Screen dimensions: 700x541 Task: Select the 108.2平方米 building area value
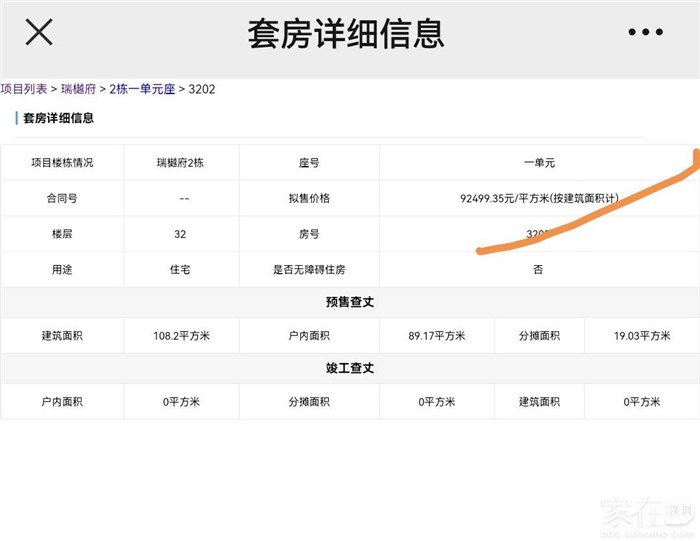(181, 336)
